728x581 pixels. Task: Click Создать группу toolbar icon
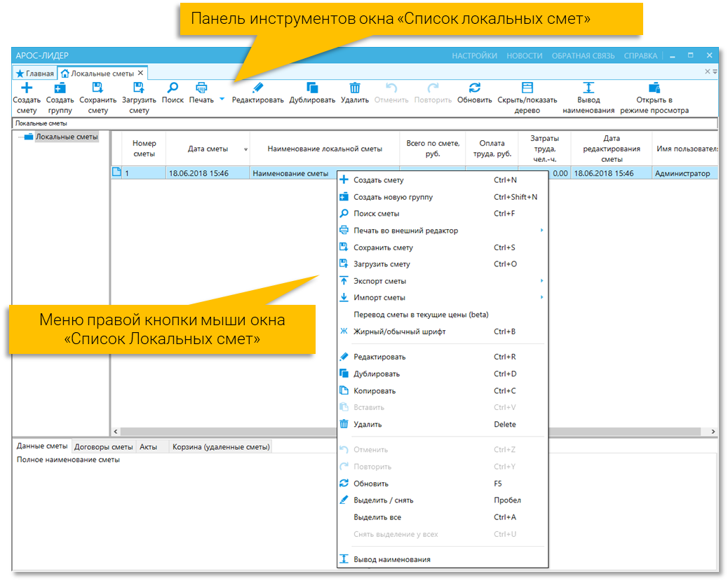(x=60, y=88)
